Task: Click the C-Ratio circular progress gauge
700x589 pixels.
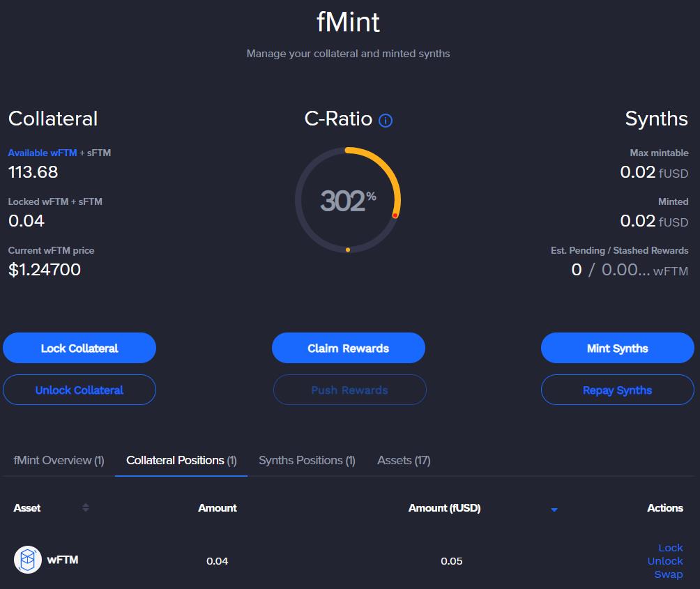Action: [348, 200]
